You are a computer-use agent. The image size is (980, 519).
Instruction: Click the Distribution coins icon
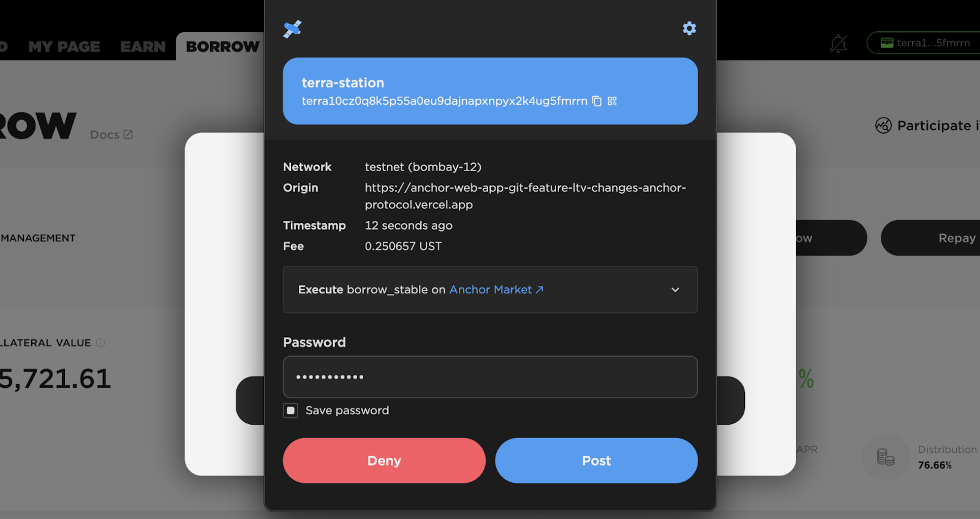(x=886, y=457)
